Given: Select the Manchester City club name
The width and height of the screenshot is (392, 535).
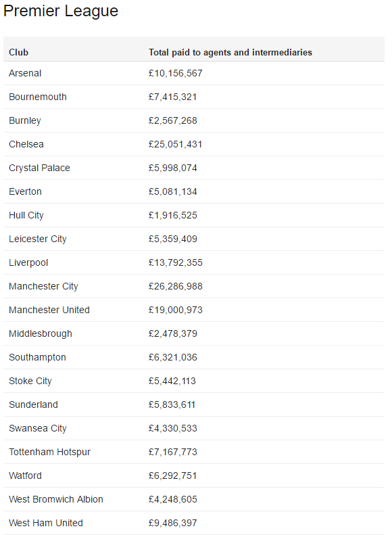Looking at the screenshot, I should click(43, 287).
